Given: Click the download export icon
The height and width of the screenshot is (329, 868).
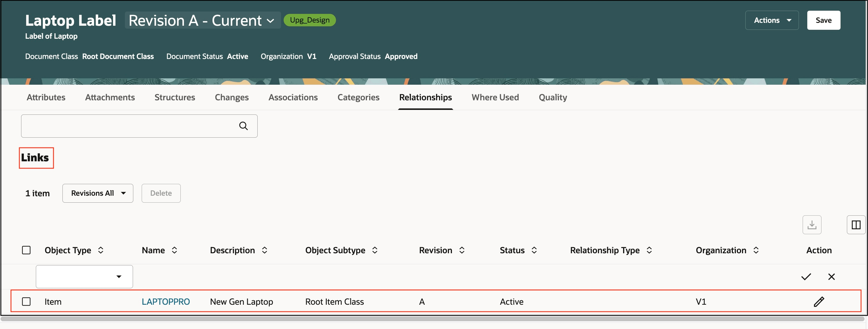Looking at the screenshot, I should (811, 225).
